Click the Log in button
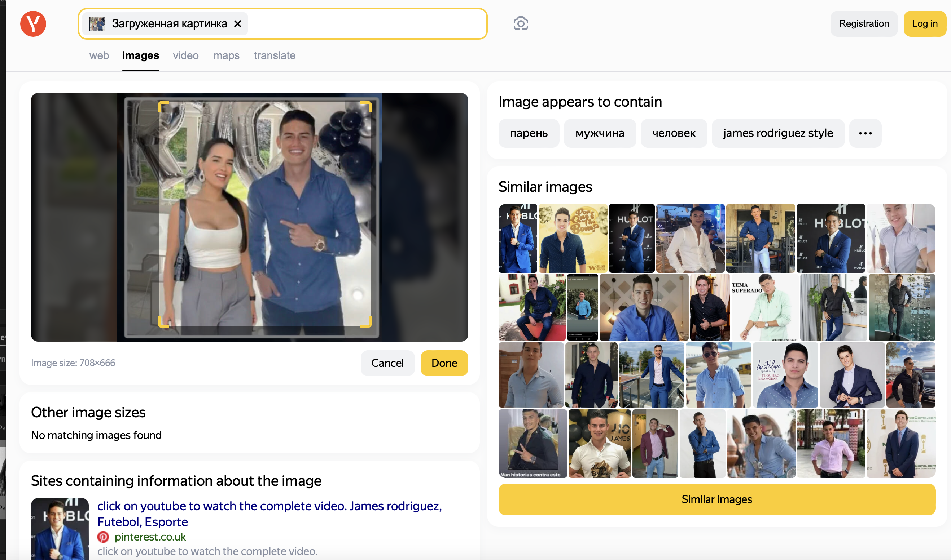Viewport: 951px width, 560px height. tap(925, 23)
